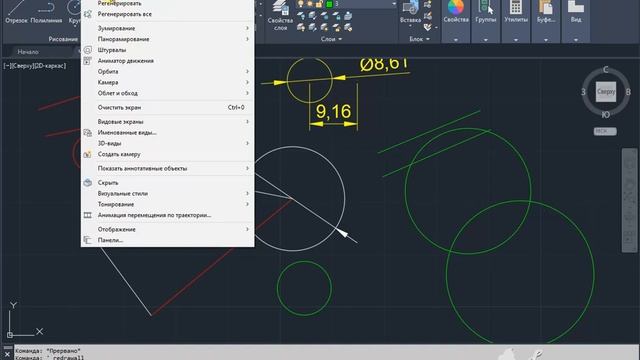Viewport: 640px width, 360px height.
Task: Choose Очистить экран menu entry
Action: (x=168, y=107)
